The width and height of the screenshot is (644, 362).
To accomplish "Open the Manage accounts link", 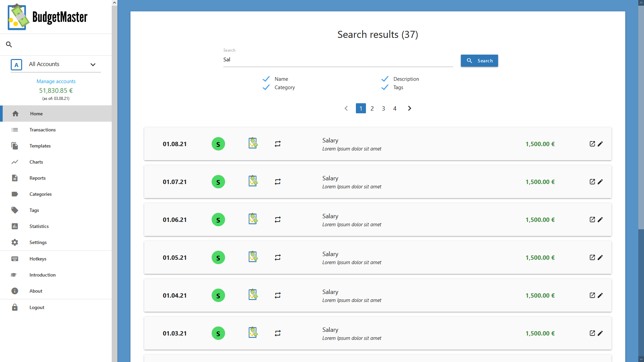I will 56,81.
